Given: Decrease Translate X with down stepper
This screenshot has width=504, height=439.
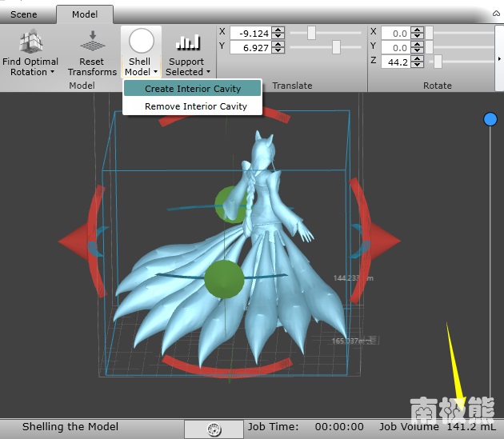Looking at the screenshot, I should tap(278, 36).
